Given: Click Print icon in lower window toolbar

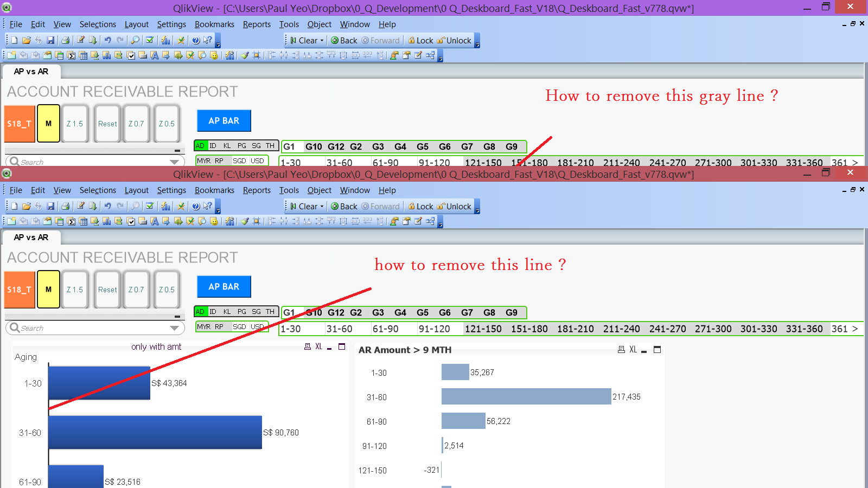Looking at the screenshot, I should (65, 206).
